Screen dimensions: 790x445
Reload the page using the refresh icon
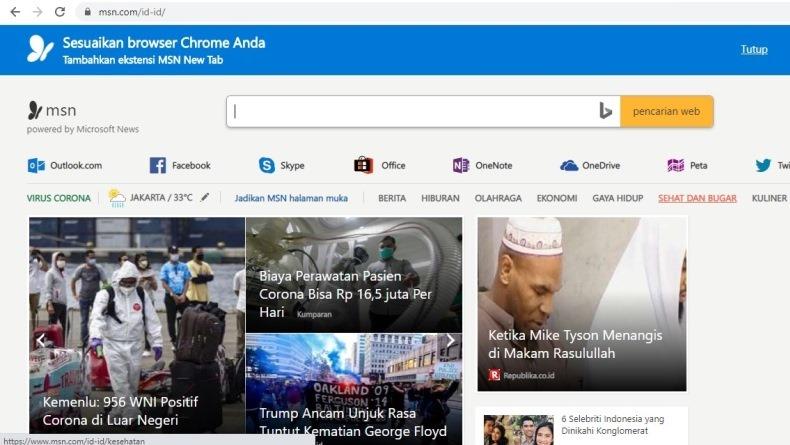click(x=60, y=12)
